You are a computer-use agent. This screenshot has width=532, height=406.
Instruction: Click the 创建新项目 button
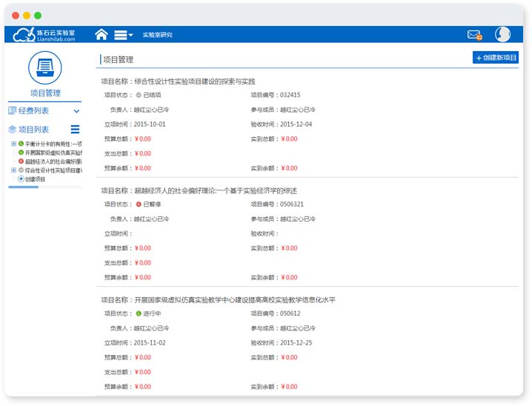click(496, 58)
